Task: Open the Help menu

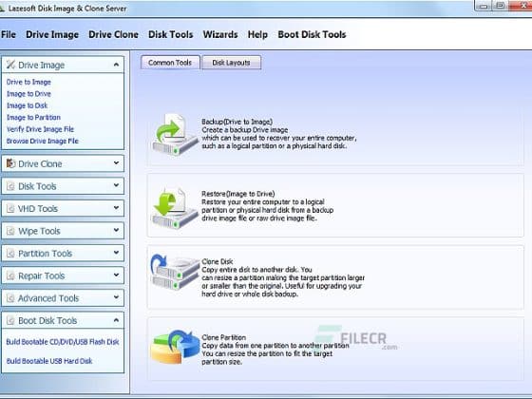Action: point(257,34)
